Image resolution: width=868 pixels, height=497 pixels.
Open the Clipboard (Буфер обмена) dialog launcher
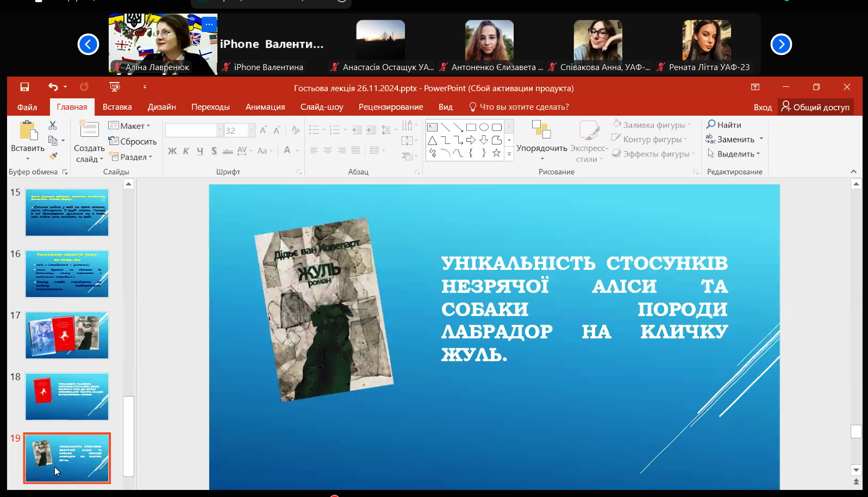[x=65, y=172]
